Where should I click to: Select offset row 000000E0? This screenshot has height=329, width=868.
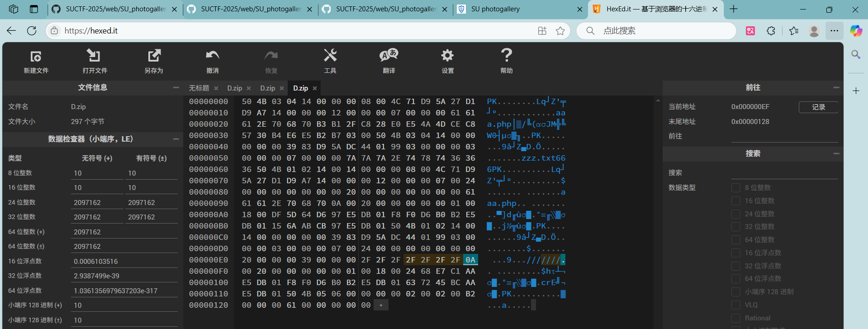click(209, 260)
